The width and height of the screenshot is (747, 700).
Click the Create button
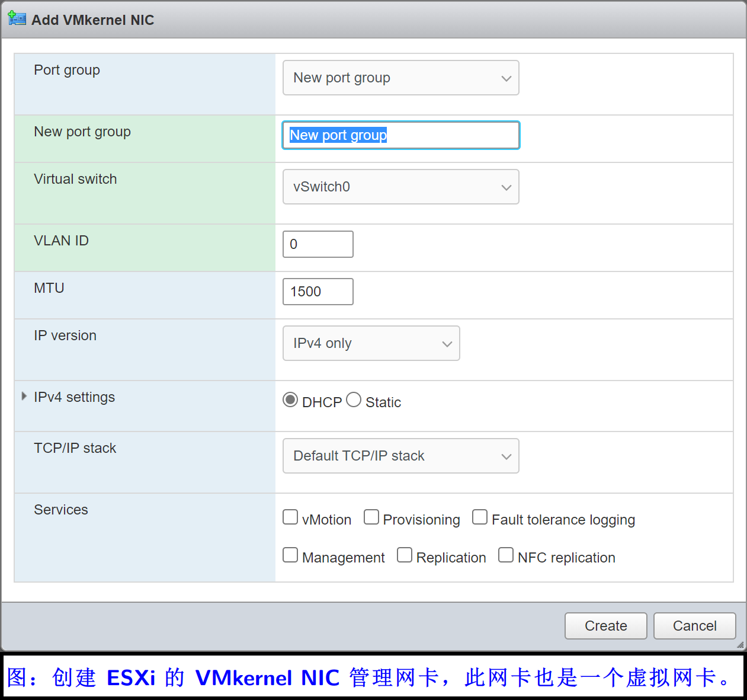[x=605, y=625]
